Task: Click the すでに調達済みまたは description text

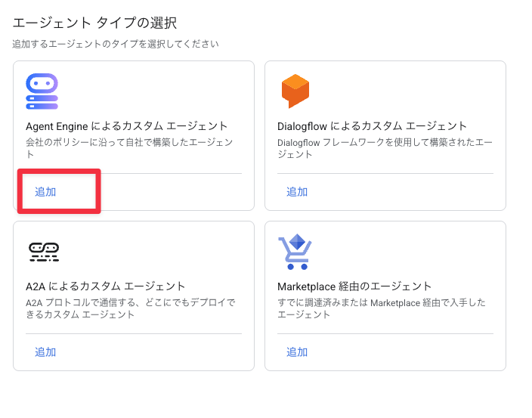Action: pyautogui.click(x=382, y=308)
